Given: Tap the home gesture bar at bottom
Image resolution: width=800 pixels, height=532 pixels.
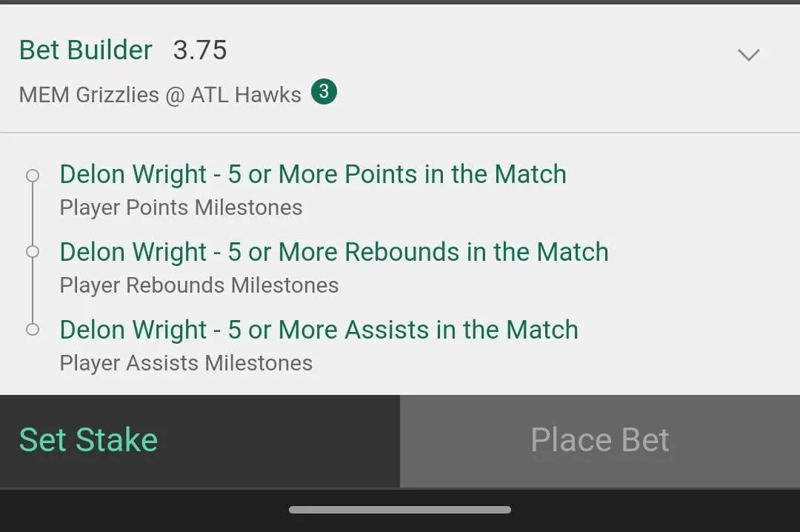Looking at the screenshot, I should 400,510.
